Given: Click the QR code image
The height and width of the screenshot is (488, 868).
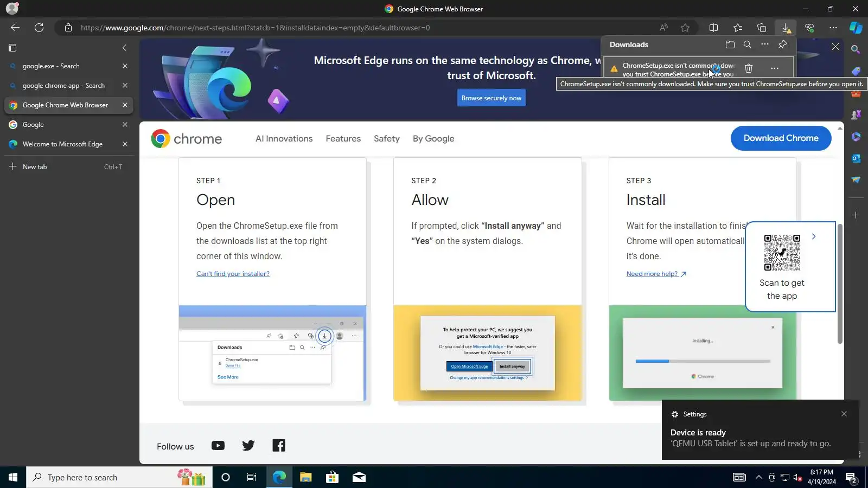Looking at the screenshot, I should click(x=782, y=253).
